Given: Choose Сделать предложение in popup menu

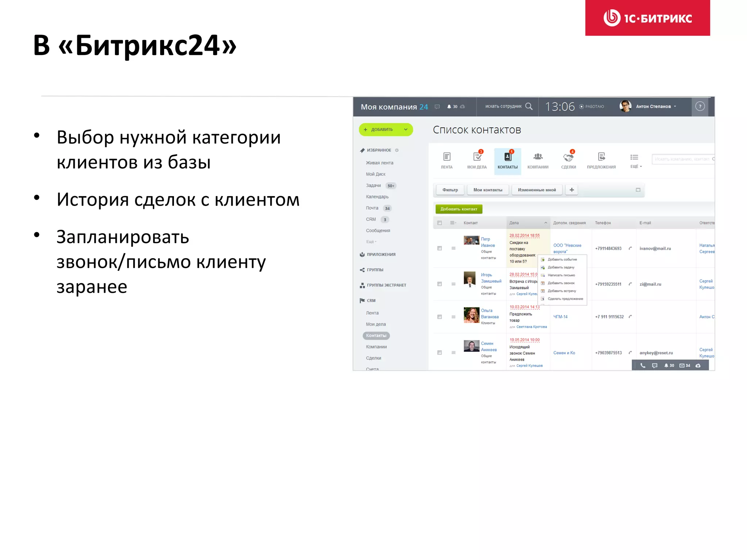Looking at the screenshot, I should [565, 299].
